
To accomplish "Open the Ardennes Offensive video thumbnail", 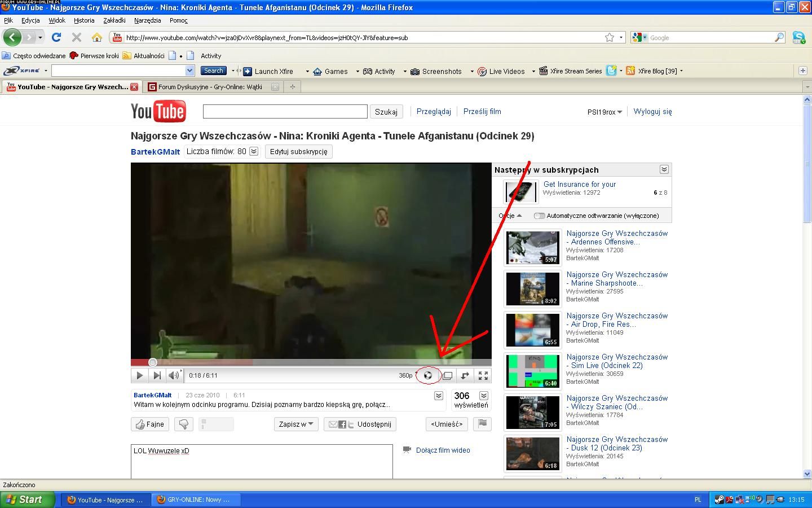I will (x=532, y=247).
